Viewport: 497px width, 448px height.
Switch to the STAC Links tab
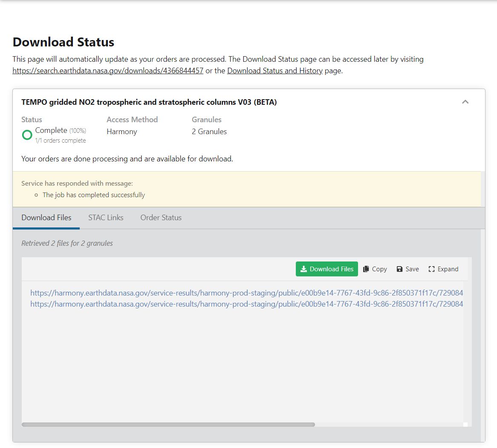[x=106, y=218]
